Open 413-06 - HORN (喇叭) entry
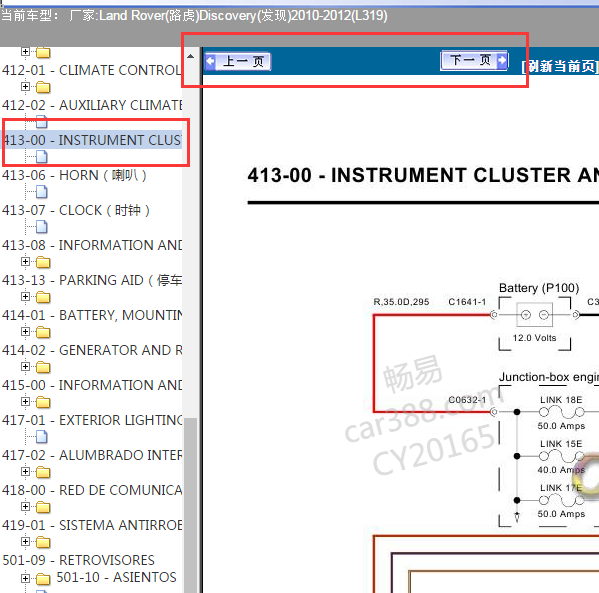This screenshot has width=599, height=593. click(x=74, y=175)
